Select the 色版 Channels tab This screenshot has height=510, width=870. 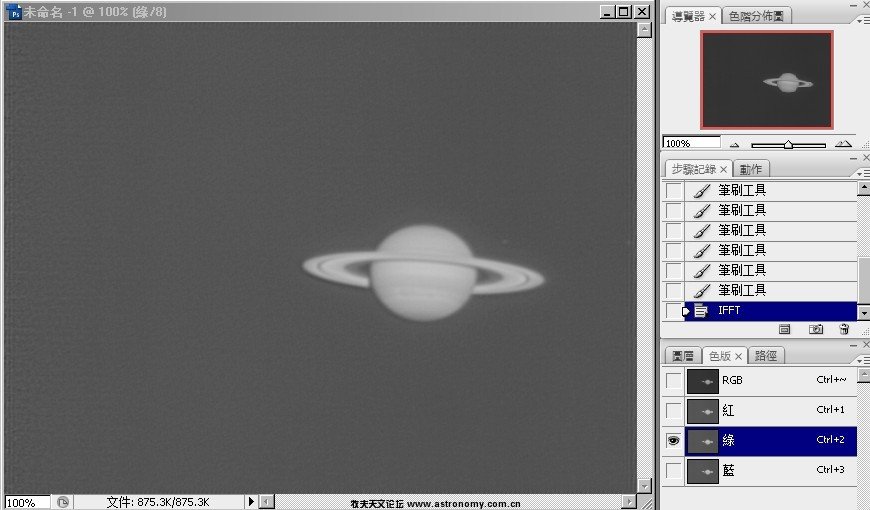[x=720, y=356]
